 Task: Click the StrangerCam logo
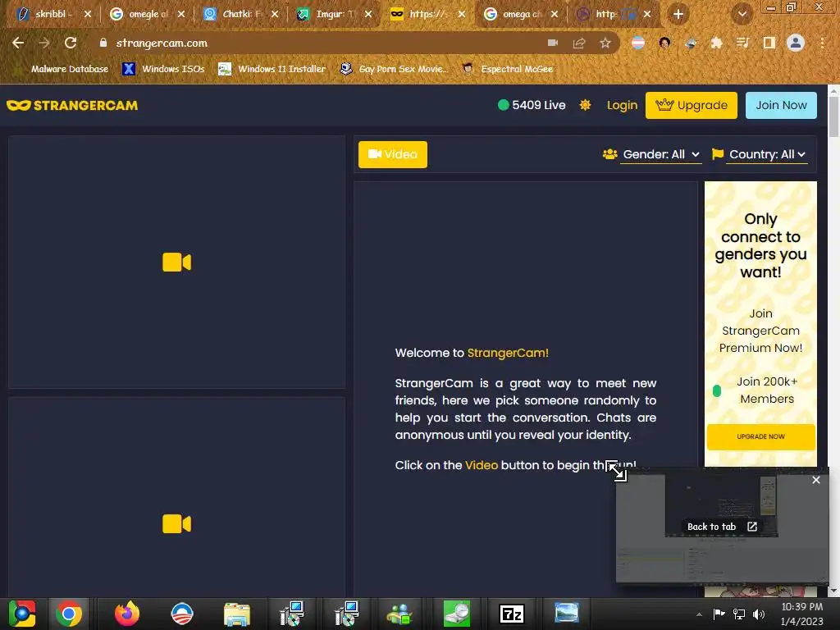(72, 106)
